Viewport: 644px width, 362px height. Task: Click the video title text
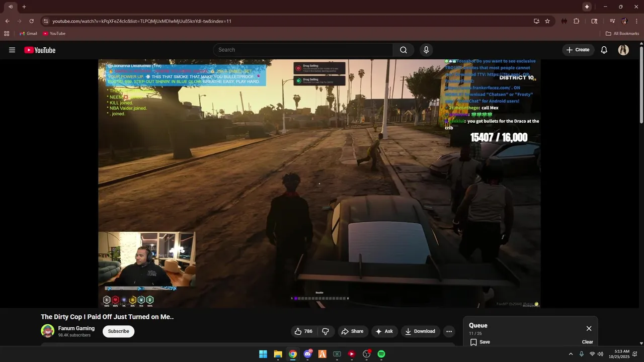click(107, 317)
